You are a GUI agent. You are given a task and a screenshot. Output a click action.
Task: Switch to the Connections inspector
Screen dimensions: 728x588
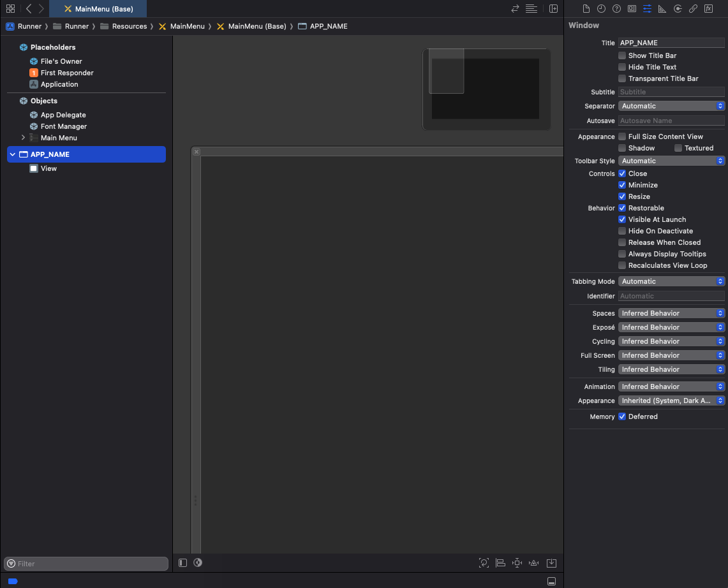point(678,9)
